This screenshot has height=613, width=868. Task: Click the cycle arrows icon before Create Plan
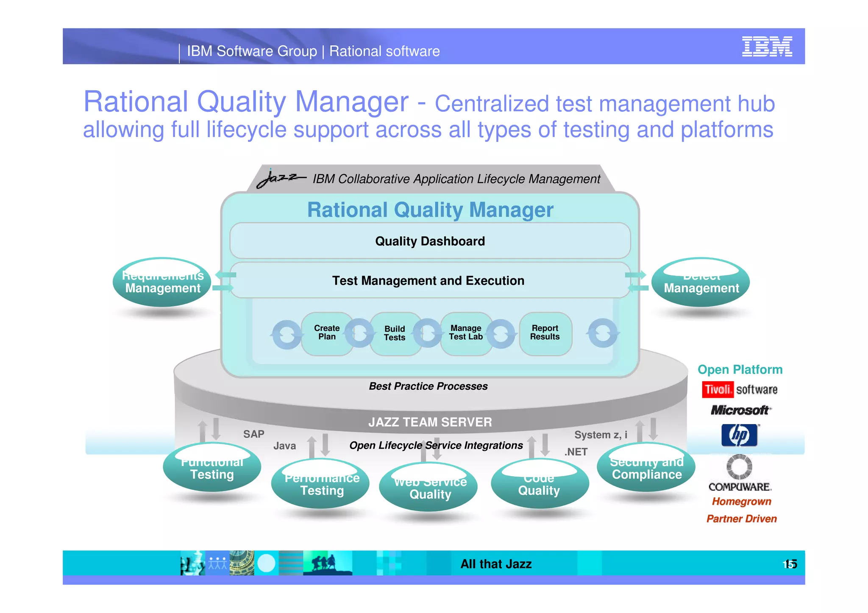tap(287, 335)
